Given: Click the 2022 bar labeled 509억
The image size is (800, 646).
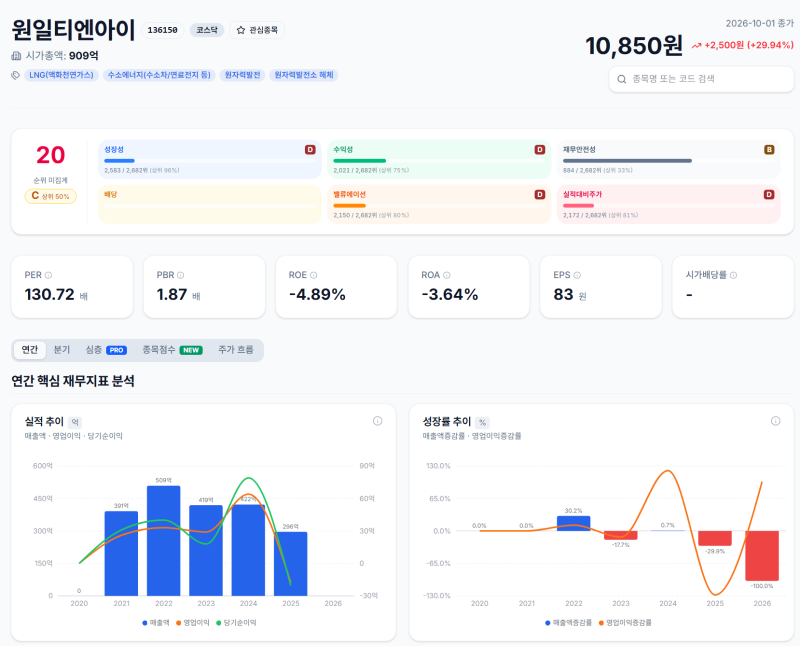Looking at the screenshot, I should click(x=164, y=540).
